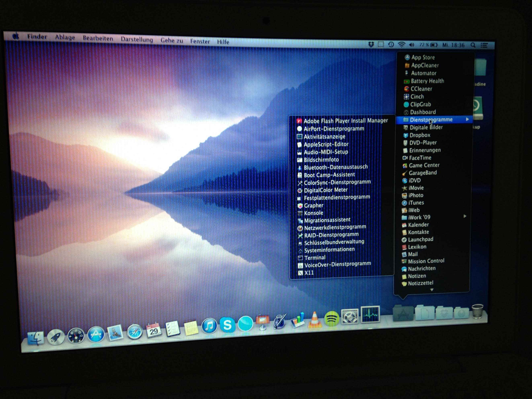This screenshot has width=532, height=399.
Task: Open the Wi-Fi status menu
Action: point(401,45)
